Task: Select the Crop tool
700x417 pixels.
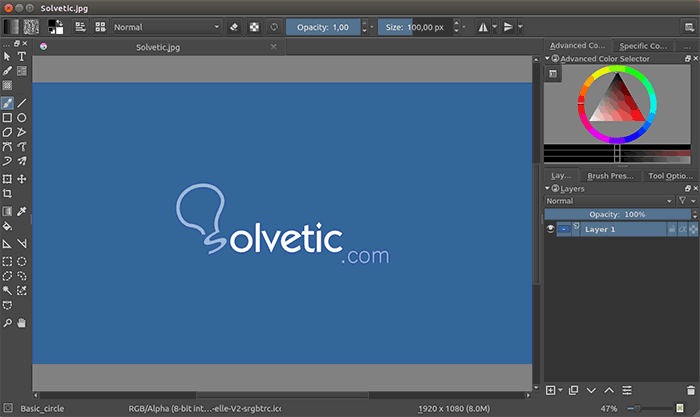Action: pyautogui.click(x=7, y=193)
